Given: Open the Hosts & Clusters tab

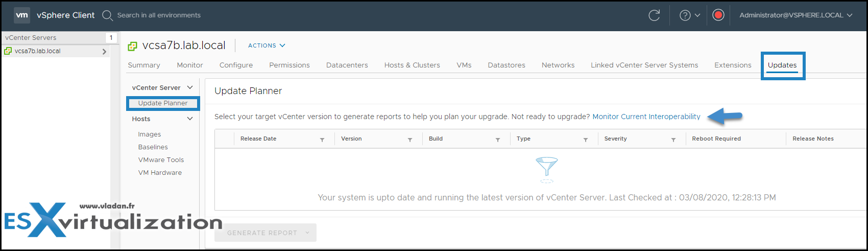Looking at the screenshot, I should click(412, 65).
